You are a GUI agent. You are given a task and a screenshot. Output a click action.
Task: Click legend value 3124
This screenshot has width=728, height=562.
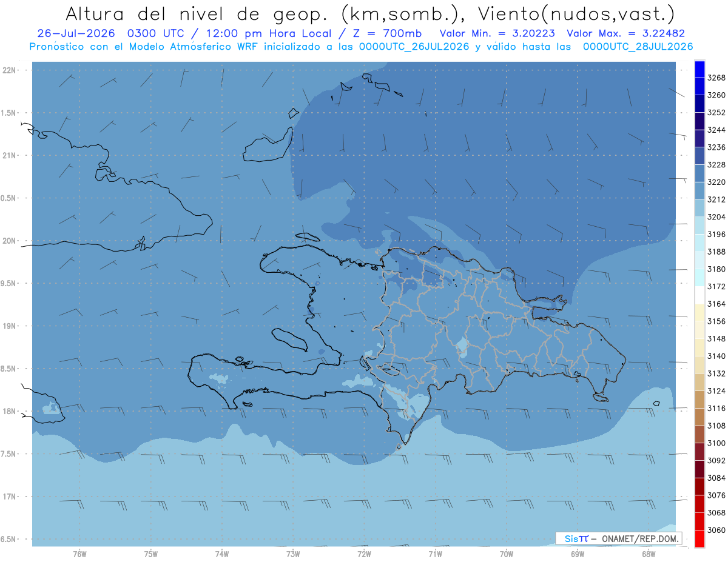[x=716, y=390]
